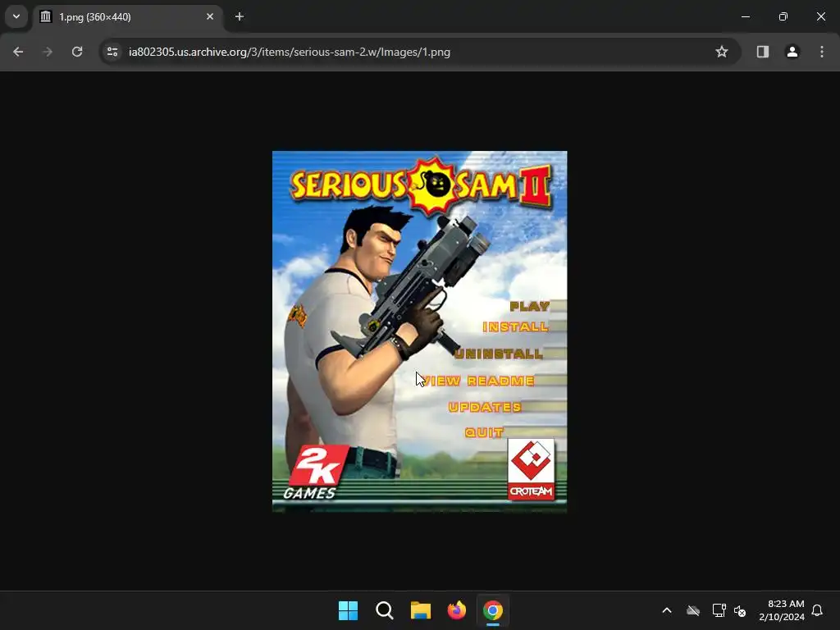The height and width of the screenshot is (630, 840).
Task: Click the Windows Start button
Action: (x=348, y=610)
